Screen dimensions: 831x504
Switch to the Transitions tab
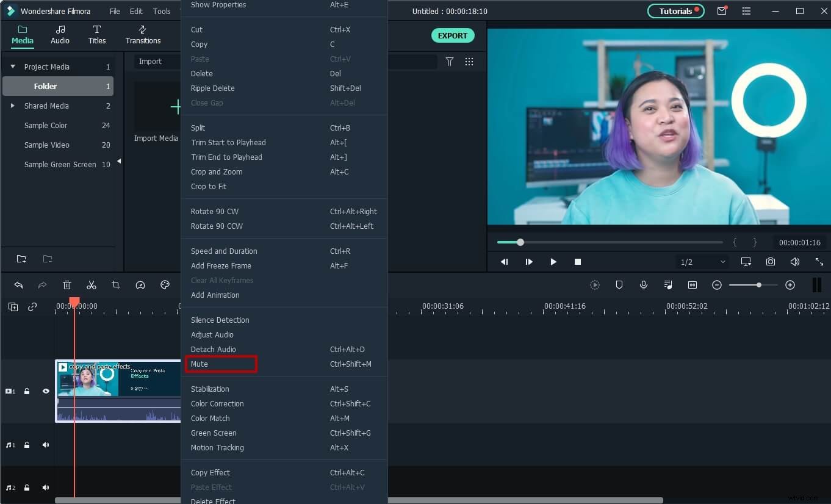pyautogui.click(x=142, y=35)
